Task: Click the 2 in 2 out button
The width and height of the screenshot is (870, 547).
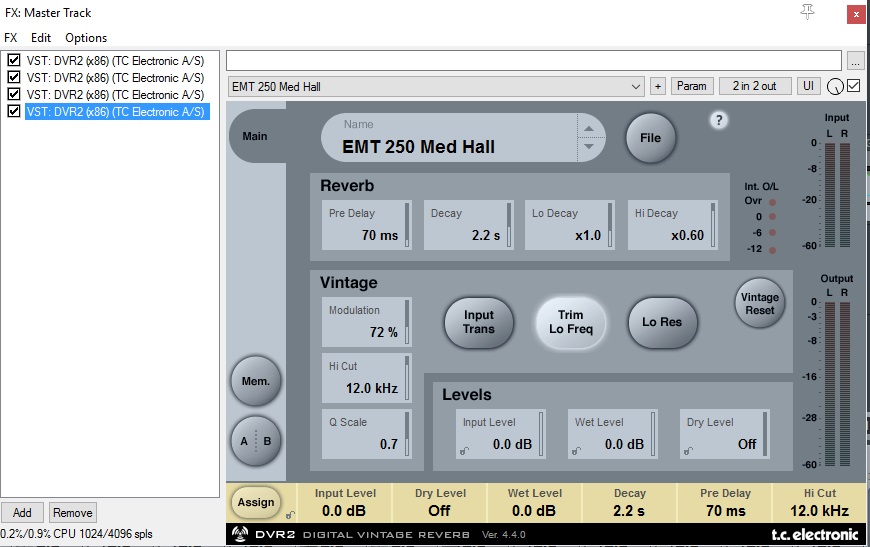Action: 754,86
